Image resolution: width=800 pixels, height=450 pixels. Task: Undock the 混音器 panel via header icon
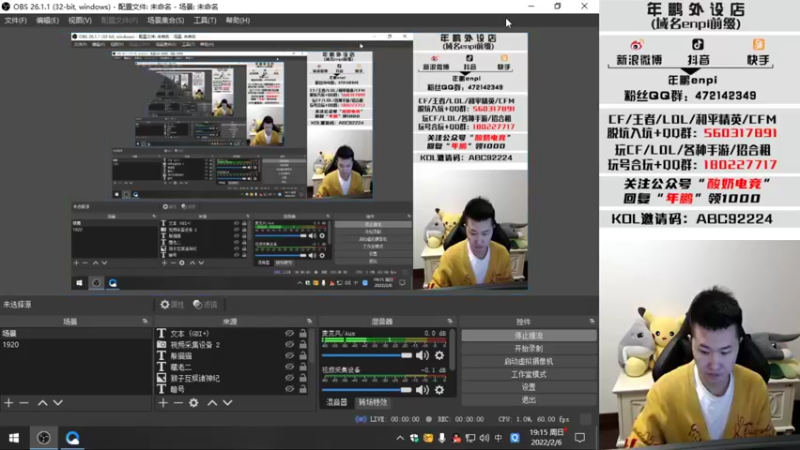[x=450, y=321]
